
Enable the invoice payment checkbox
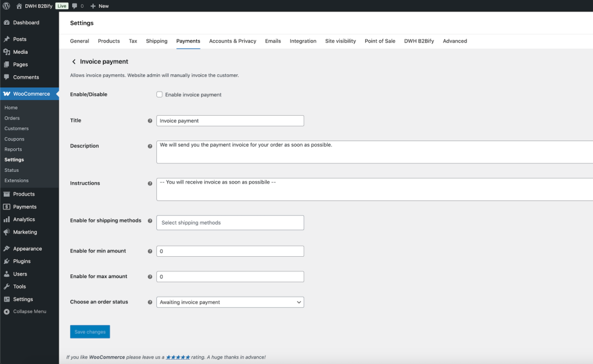coord(159,94)
